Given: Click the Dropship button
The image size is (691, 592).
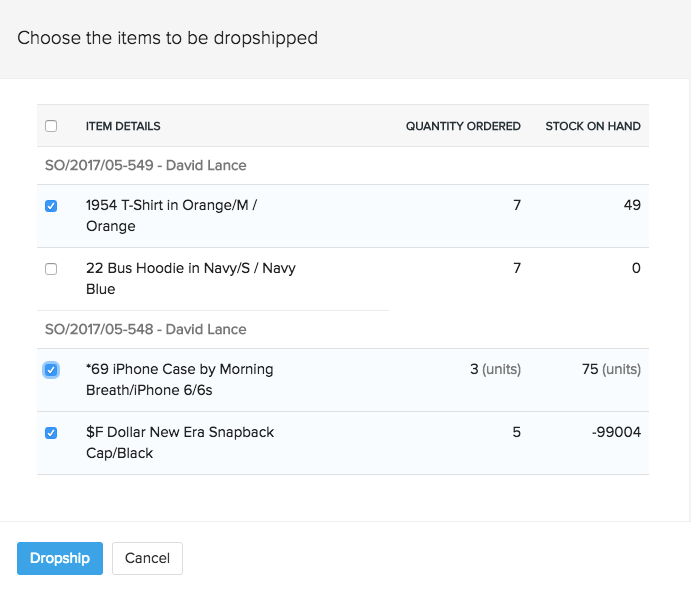Looking at the screenshot, I should point(59,558).
